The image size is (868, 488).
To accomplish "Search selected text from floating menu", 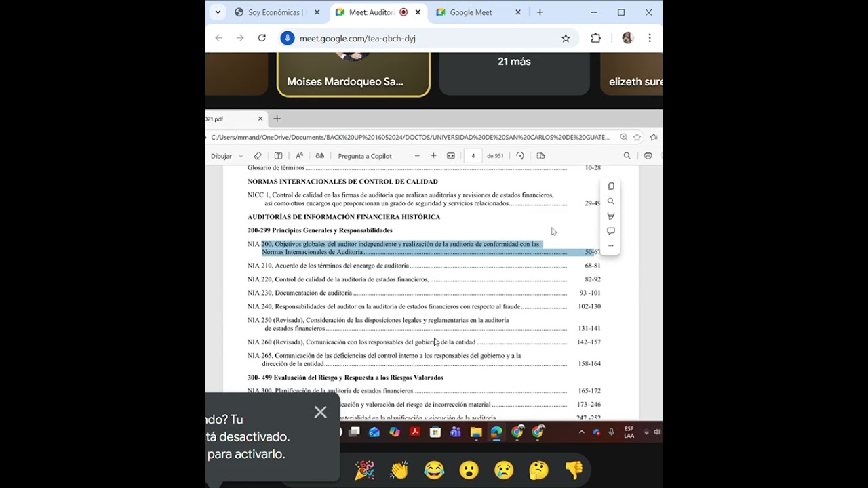I will coord(611,201).
